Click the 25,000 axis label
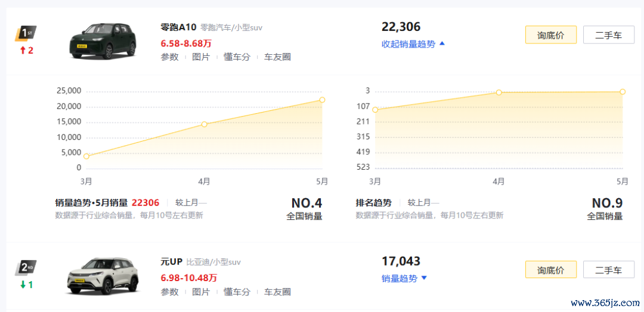Image resolution: width=644 pixels, height=312 pixels. coord(69,91)
